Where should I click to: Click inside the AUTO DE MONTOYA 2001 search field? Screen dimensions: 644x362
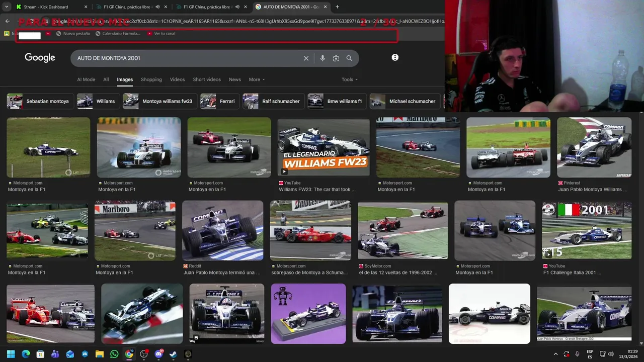click(186, 58)
